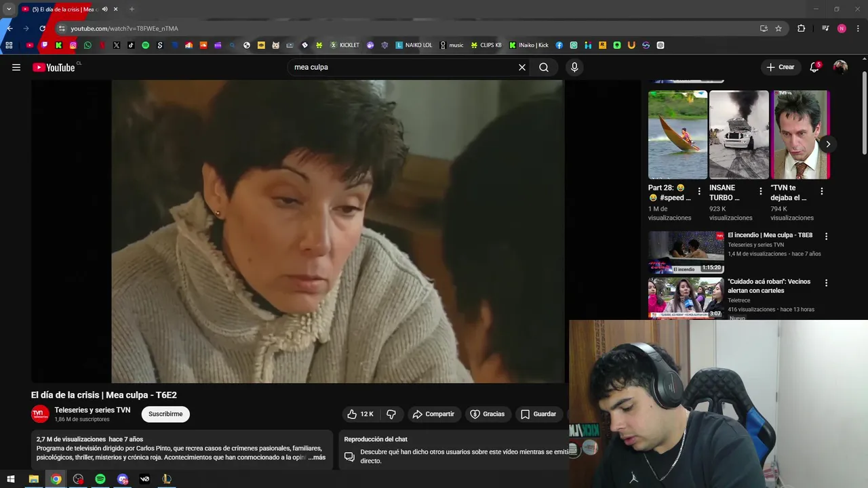
Task: Open the Crear upload menu
Action: (781, 67)
